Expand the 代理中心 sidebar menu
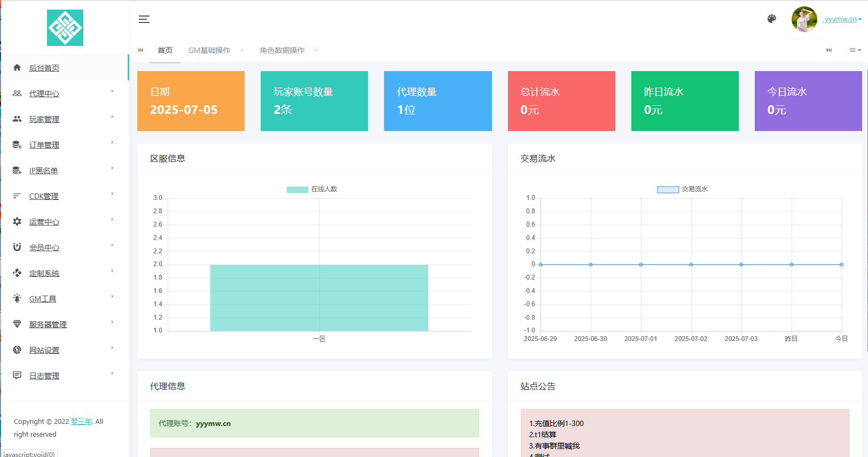This screenshot has width=868, height=457. [44, 94]
